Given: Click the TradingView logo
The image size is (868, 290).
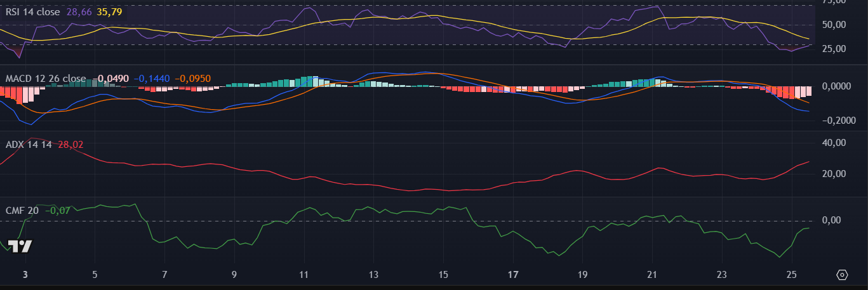Looking at the screenshot, I should click(x=20, y=247).
